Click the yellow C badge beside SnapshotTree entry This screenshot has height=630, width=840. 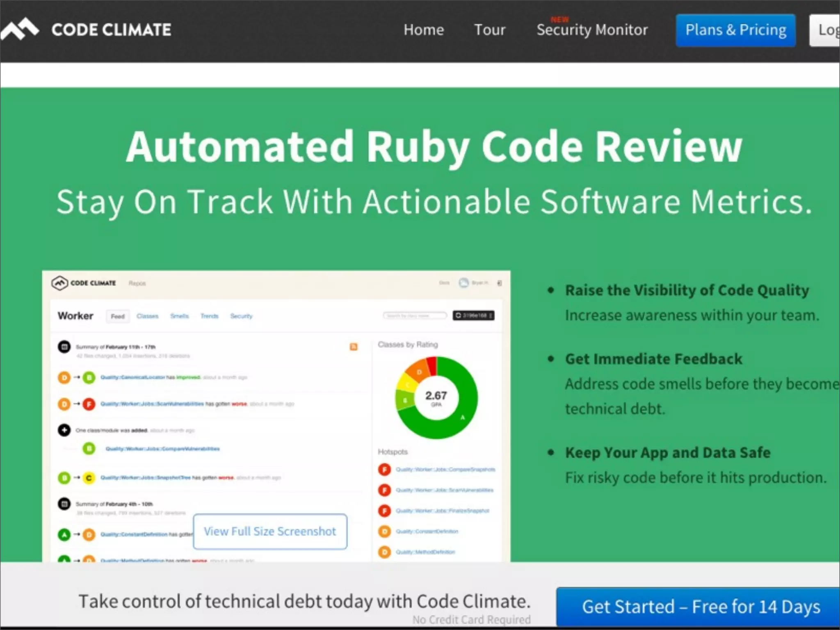[89, 478]
